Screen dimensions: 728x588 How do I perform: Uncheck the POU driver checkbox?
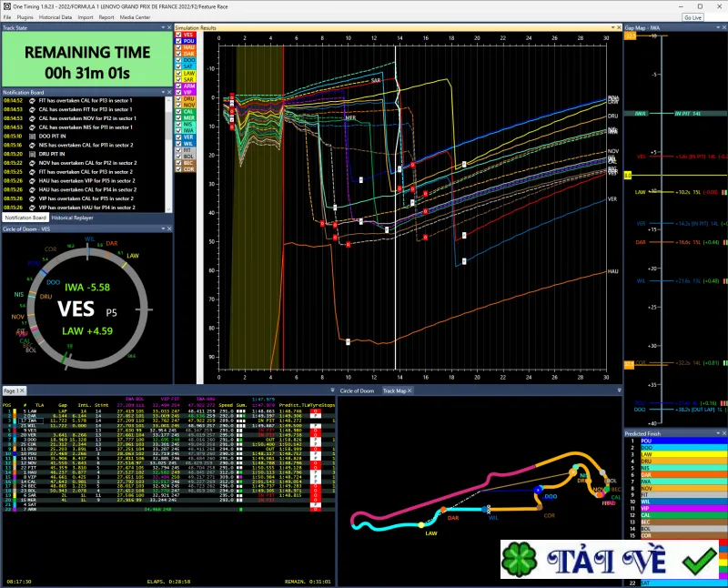(x=178, y=41)
